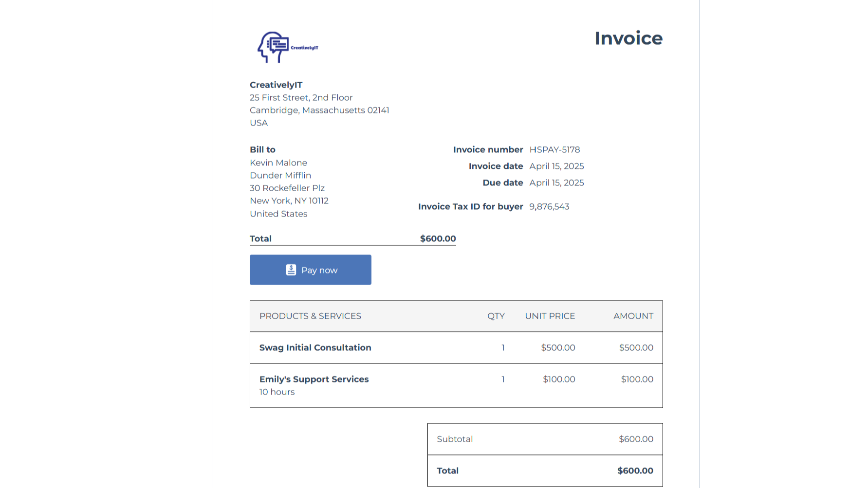This screenshot has width=868, height=488.
Task: Select the invoice number HSPAY-5178
Action: point(554,150)
